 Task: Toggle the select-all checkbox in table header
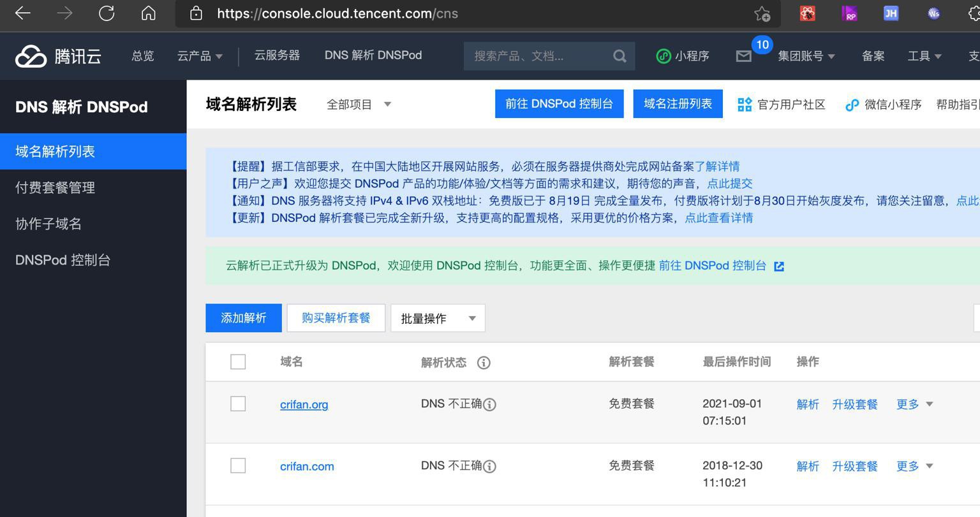[238, 362]
